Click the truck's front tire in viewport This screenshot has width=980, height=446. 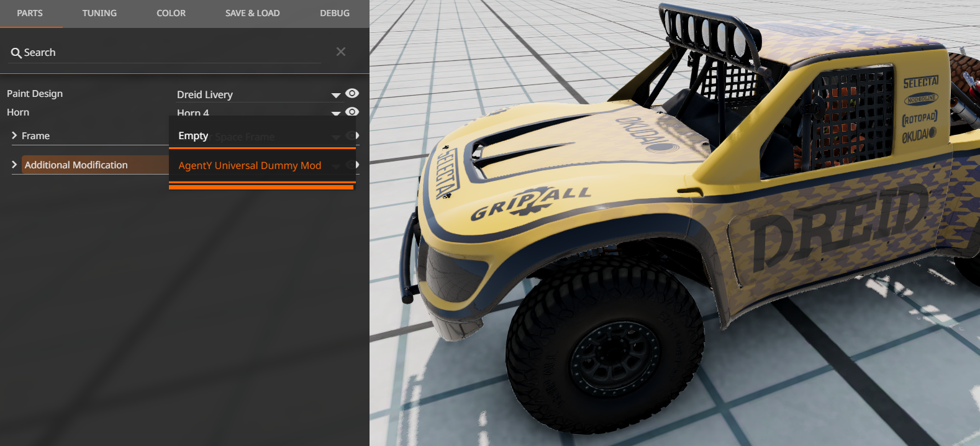tap(604, 346)
